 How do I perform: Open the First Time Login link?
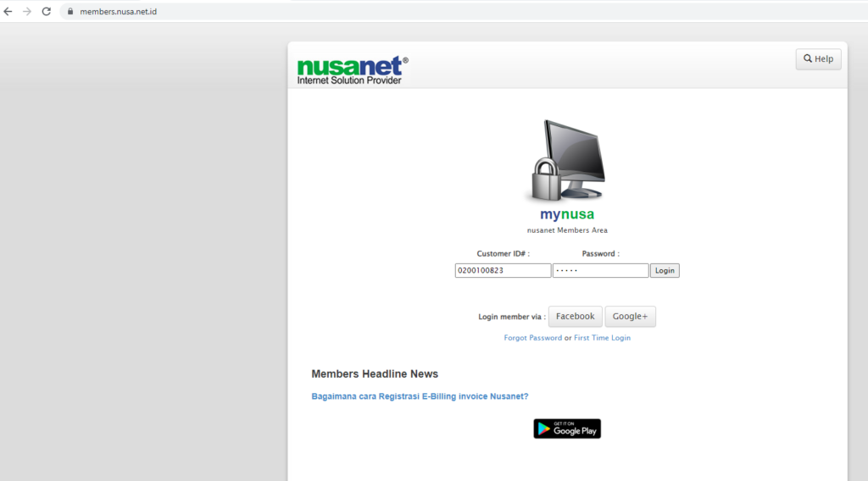pos(602,338)
